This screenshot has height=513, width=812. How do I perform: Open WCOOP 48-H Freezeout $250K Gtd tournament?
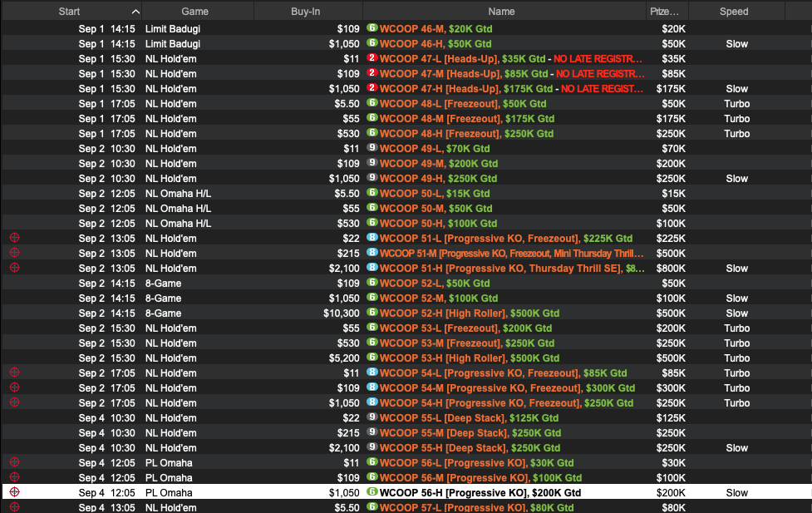click(466, 134)
